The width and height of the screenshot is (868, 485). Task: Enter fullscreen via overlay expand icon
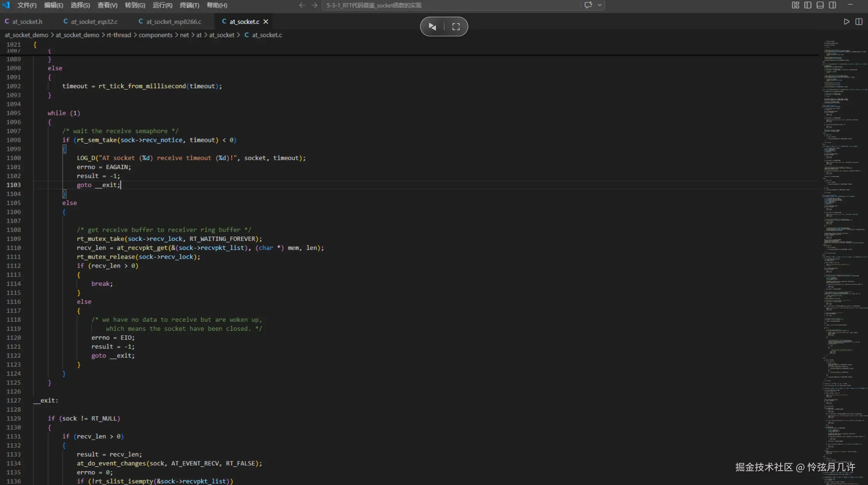pos(456,27)
